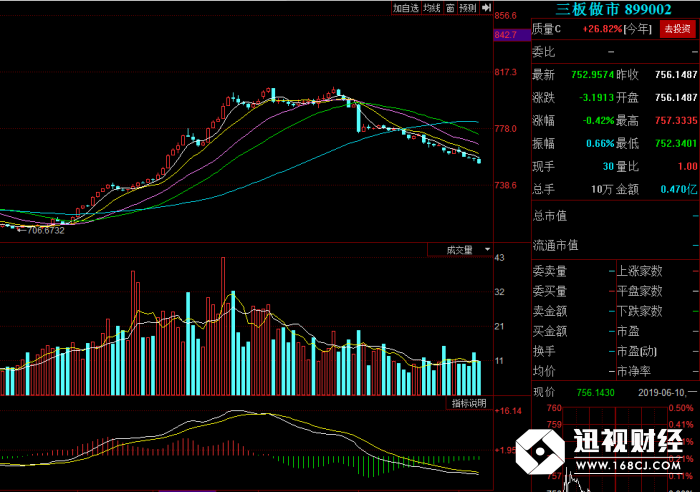The width and height of the screenshot is (700, 492).
Task: Click the 预测 forecast button
Action: tap(468, 8)
